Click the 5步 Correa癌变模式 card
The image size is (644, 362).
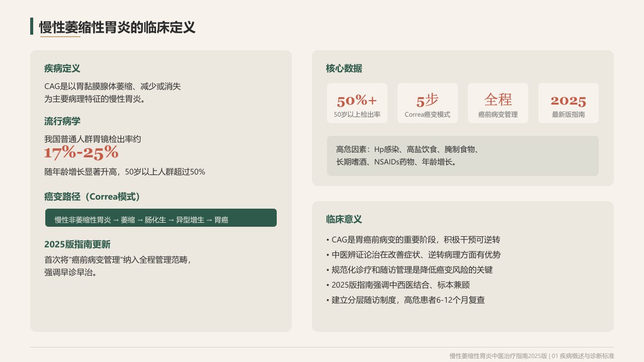point(428,103)
